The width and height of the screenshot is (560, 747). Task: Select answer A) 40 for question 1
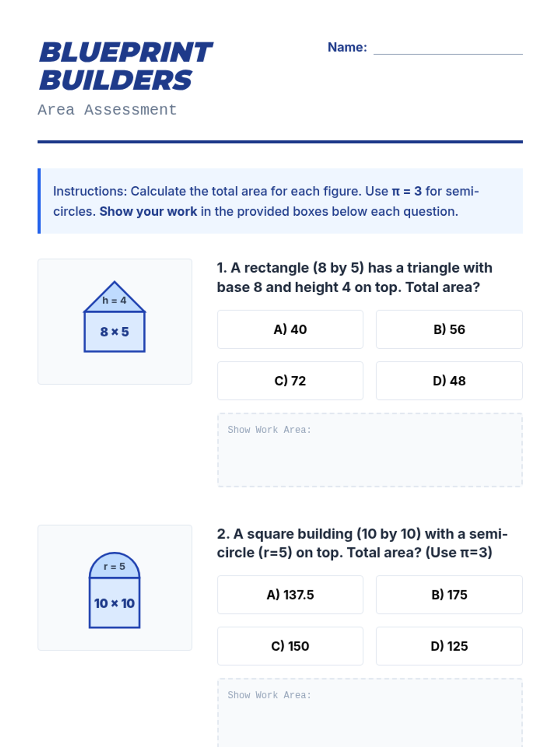(290, 330)
